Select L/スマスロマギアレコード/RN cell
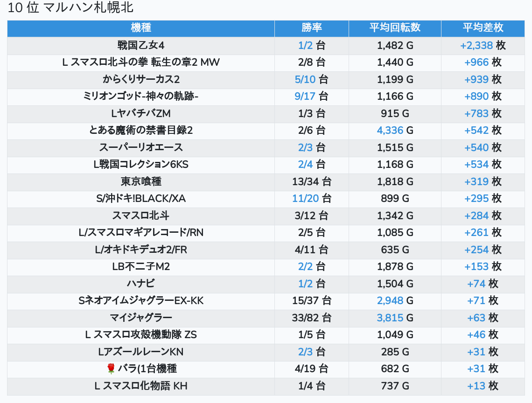Viewport: 532px width, 403px height. (x=141, y=233)
